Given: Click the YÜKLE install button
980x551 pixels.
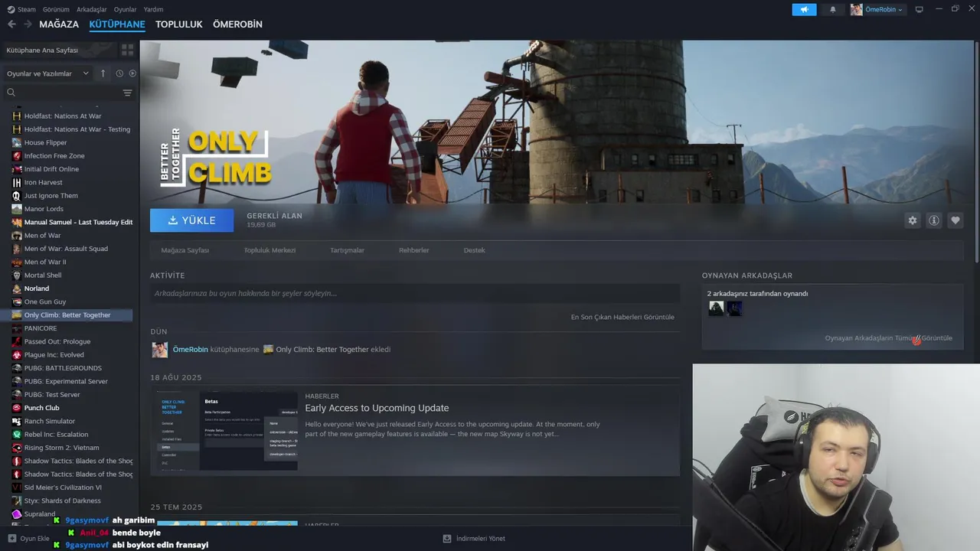Looking at the screenshot, I should tap(191, 220).
